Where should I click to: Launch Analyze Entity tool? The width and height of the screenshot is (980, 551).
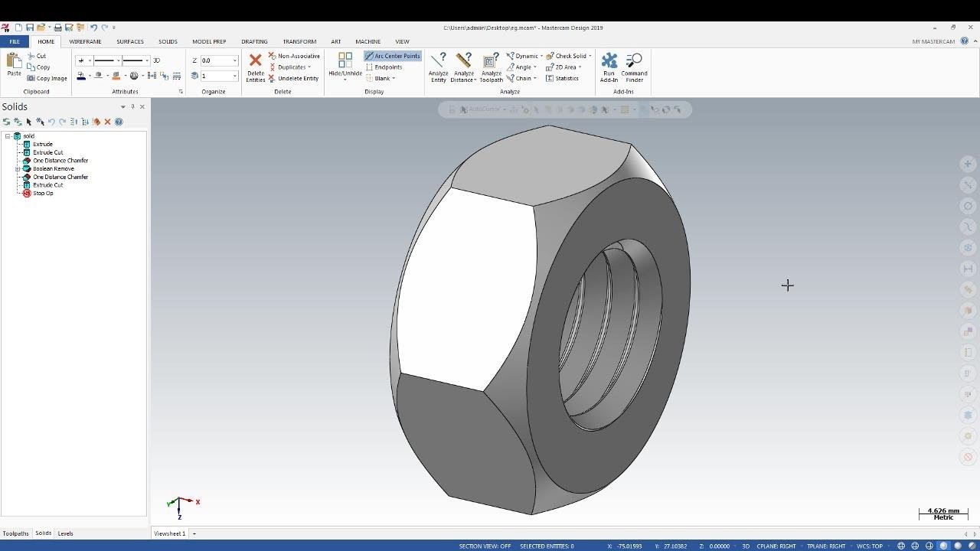tap(438, 67)
